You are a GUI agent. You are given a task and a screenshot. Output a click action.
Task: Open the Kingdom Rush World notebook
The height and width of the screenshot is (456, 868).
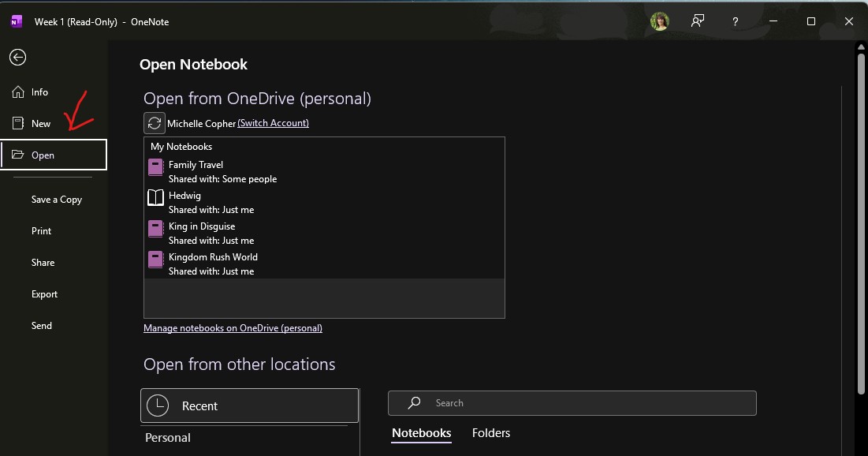324,264
